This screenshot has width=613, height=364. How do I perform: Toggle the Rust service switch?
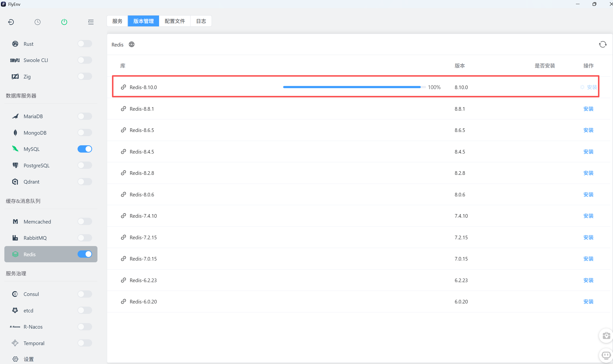(85, 44)
